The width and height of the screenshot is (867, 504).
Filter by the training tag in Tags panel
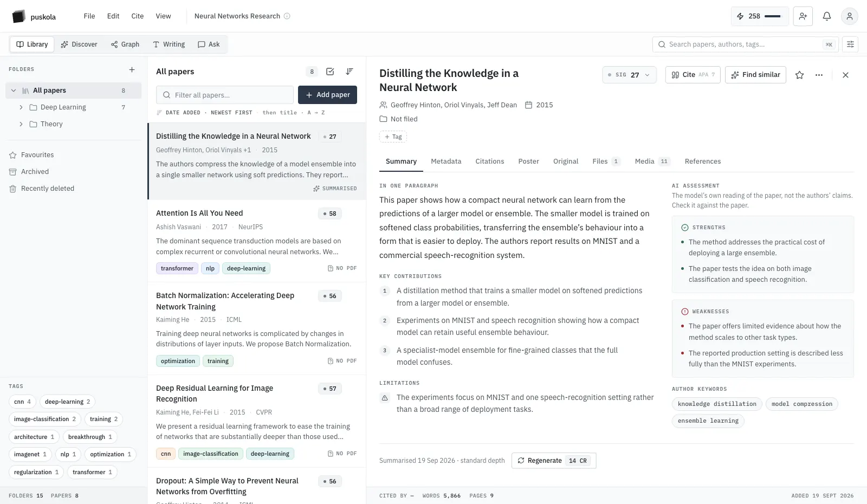tap(103, 419)
